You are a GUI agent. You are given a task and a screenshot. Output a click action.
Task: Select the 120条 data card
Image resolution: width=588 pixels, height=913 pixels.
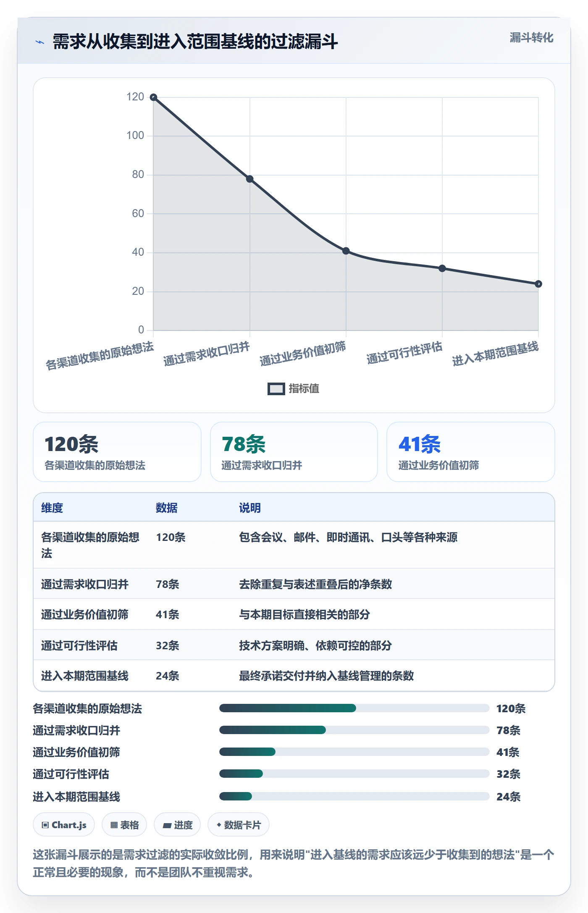tap(117, 452)
